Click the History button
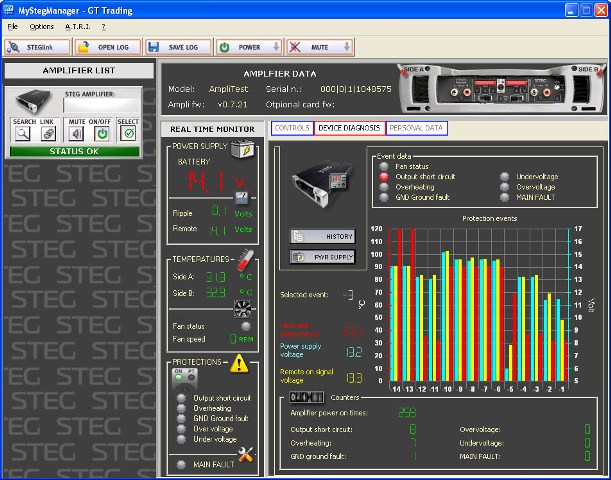 [x=323, y=236]
